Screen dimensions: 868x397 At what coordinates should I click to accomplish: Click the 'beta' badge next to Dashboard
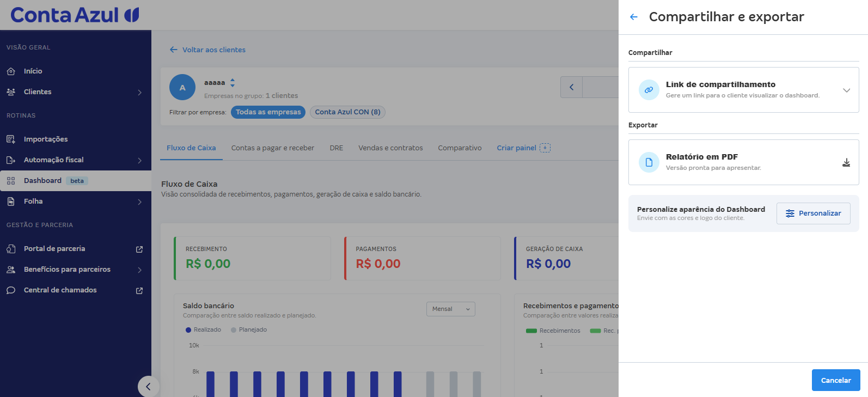click(x=77, y=181)
